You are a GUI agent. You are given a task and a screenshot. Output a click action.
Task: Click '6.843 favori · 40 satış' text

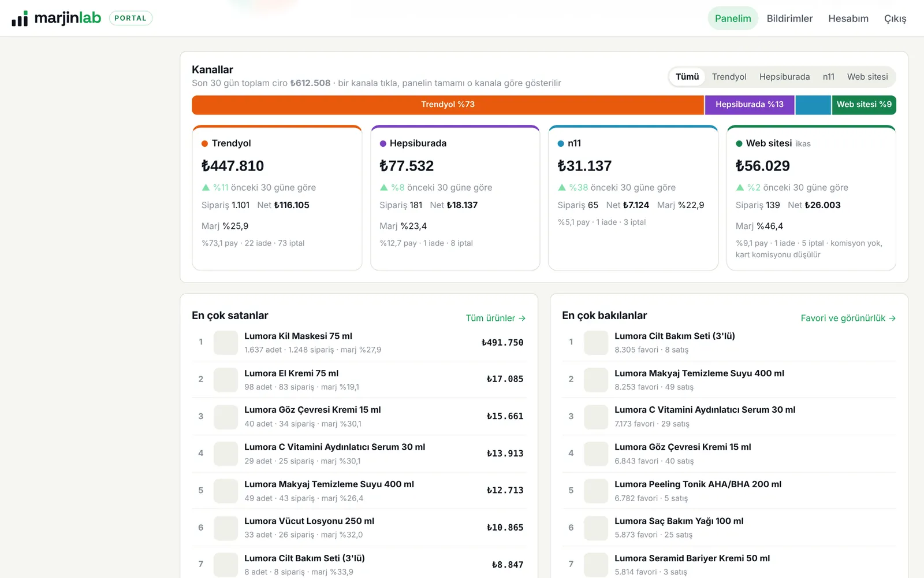[654, 461]
